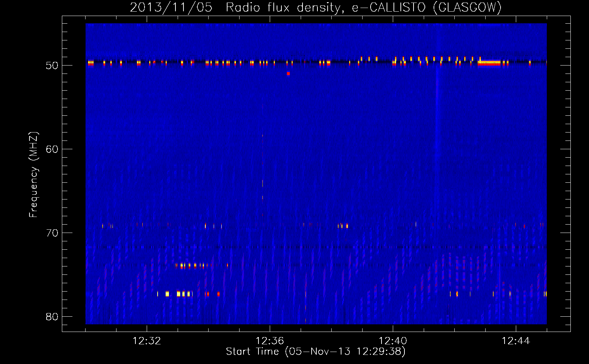Image resolution: width=589 pixels, height=364 pixels.
Task: Click the 50 tick label on the frequency axis
Action: click(52, 66)
